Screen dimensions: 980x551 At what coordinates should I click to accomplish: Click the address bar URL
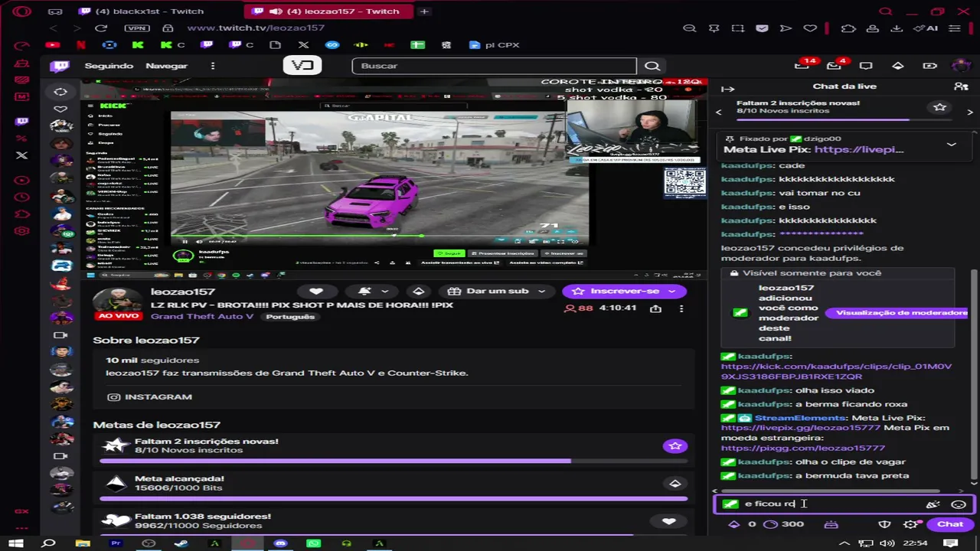(256, 28)
